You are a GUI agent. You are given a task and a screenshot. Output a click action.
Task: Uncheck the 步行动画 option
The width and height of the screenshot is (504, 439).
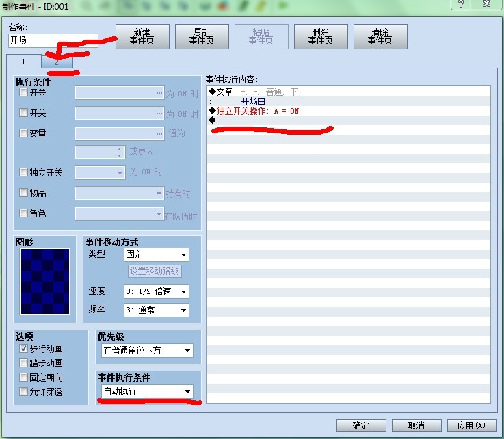pyautogui.click(x=23, y=348)
